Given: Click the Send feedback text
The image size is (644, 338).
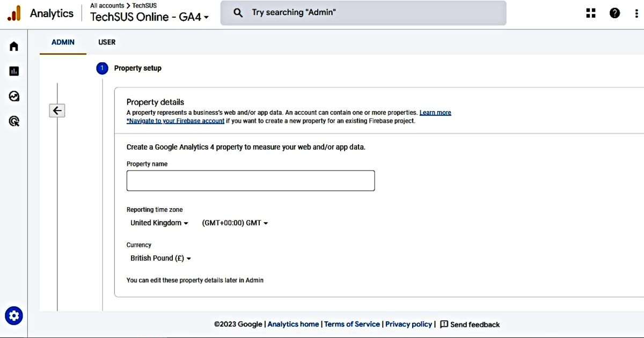Looking at the screenshot, I should click(475, 325).
